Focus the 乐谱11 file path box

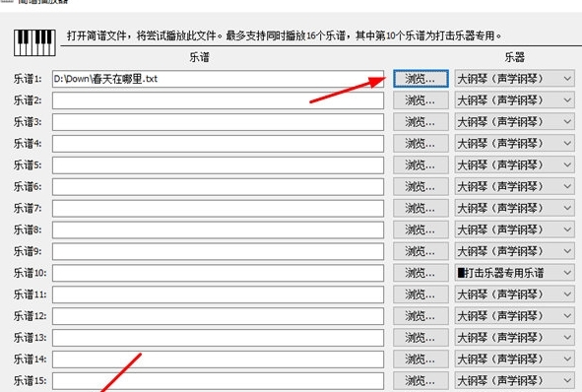click(x=218, y=294)
